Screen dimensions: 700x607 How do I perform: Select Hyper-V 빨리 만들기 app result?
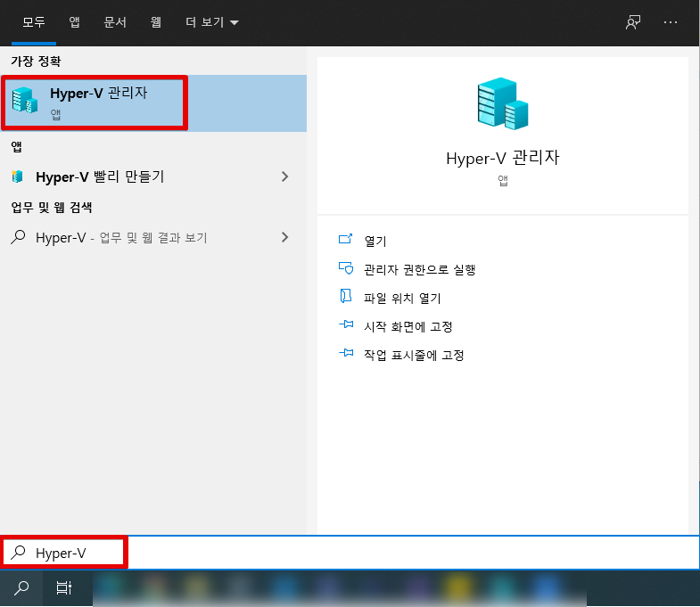[153, 176]
